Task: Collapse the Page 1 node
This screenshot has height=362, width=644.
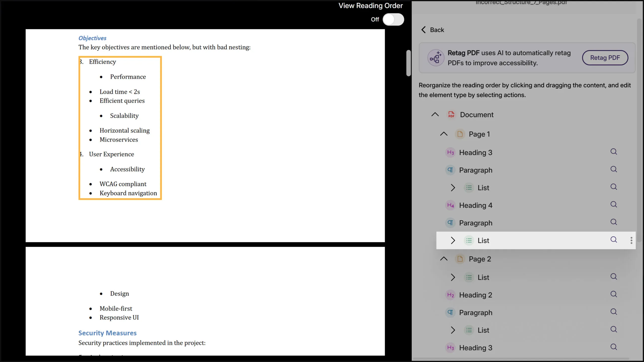Action: 444,134
